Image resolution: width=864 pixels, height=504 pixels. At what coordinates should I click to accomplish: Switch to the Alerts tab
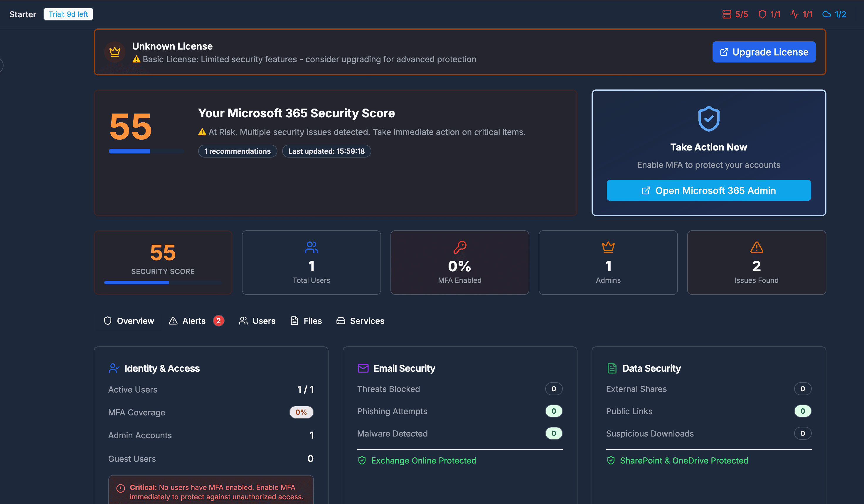pos(194,321)
